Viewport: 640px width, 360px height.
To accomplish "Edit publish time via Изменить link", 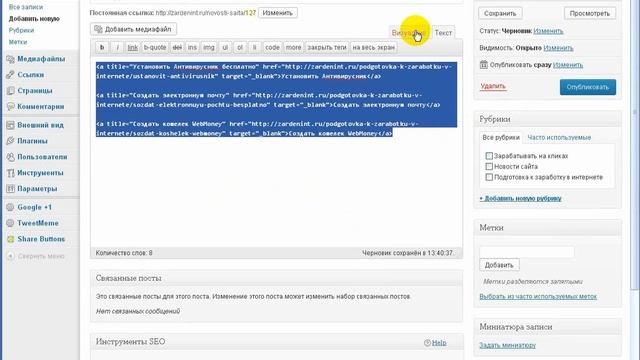I will [x=568, y=65].
